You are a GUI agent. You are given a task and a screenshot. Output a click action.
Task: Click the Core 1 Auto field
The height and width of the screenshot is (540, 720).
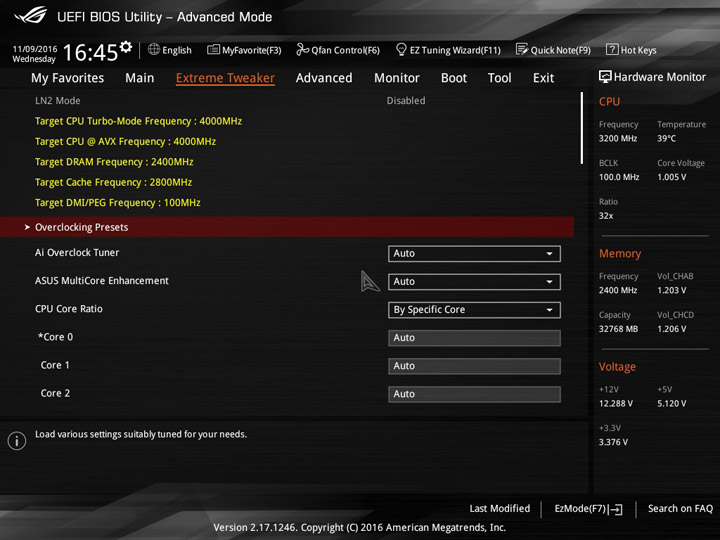click(x=474, y=366)
